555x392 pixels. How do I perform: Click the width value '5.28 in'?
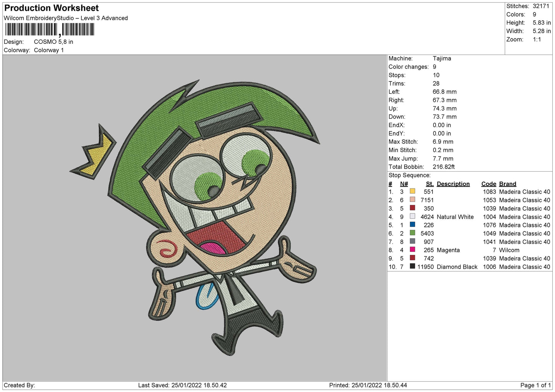pyautogui.click(x=542, y=31)
